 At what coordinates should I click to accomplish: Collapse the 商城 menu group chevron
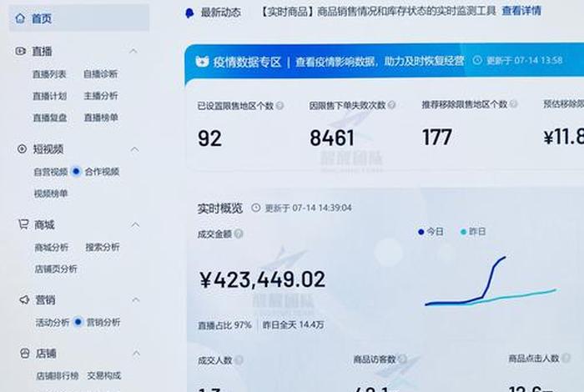click(135, 225)
